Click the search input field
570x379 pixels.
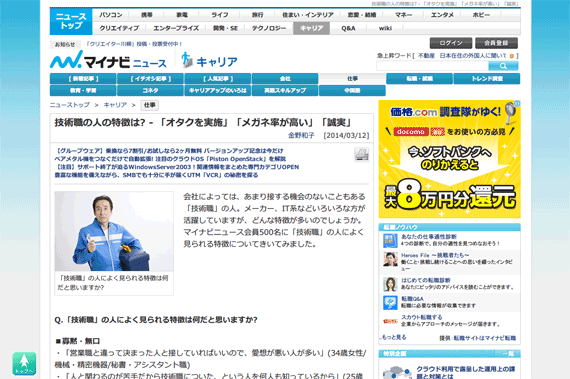click(432, 66)
